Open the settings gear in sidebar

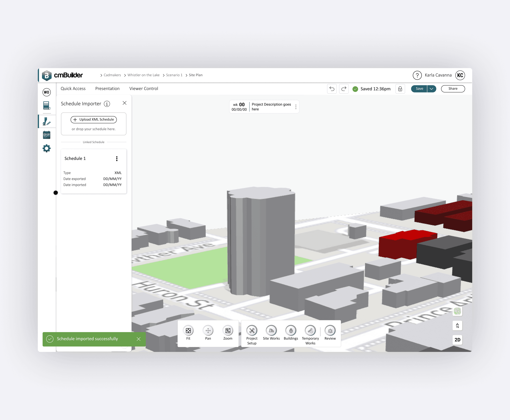click(46, 148)
